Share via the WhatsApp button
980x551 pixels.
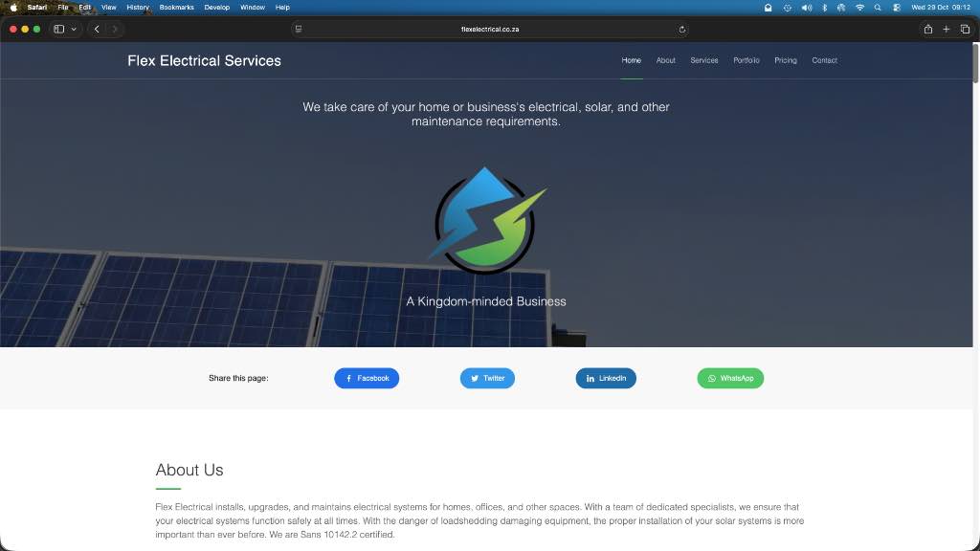[730, 378]
